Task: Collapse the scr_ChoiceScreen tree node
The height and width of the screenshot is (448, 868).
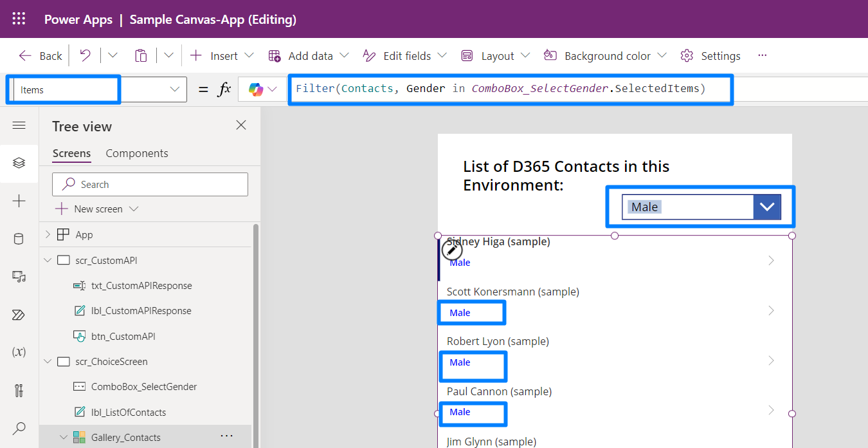Action: pos(47,361)
